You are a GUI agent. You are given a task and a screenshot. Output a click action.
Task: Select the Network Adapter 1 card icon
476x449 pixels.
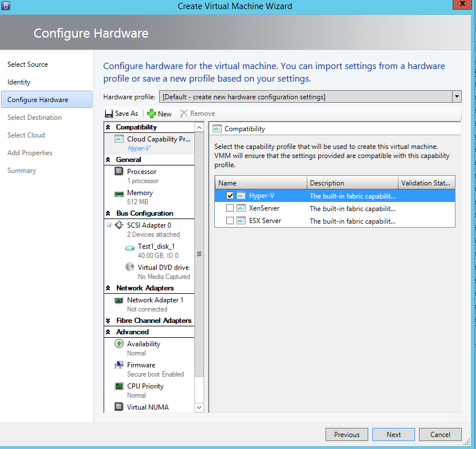[119, 300]
